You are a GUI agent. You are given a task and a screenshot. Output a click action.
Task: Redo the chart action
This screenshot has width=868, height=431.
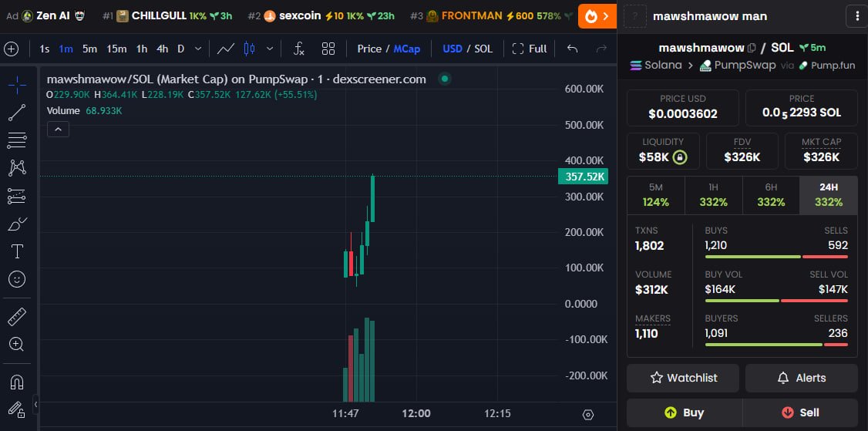click(601, 49)
